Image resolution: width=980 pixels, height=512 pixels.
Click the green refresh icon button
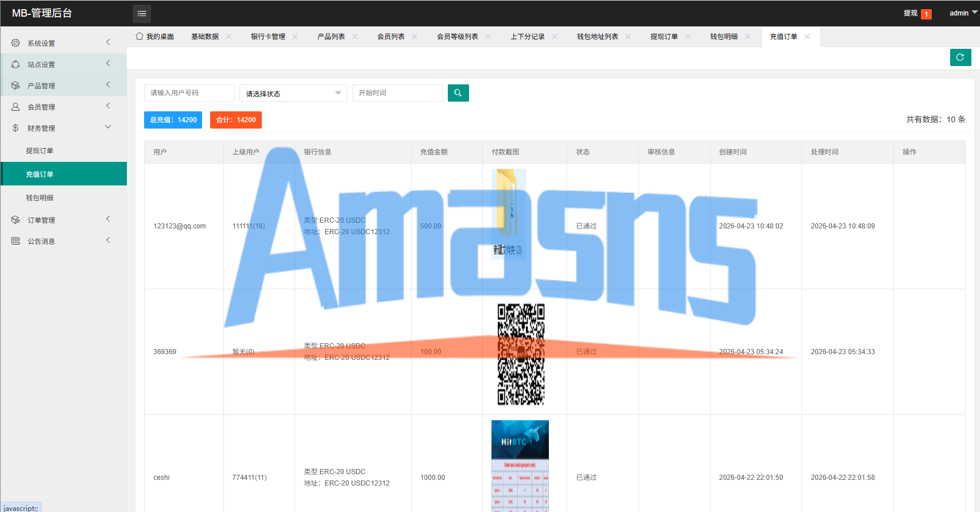pos(960,57)
